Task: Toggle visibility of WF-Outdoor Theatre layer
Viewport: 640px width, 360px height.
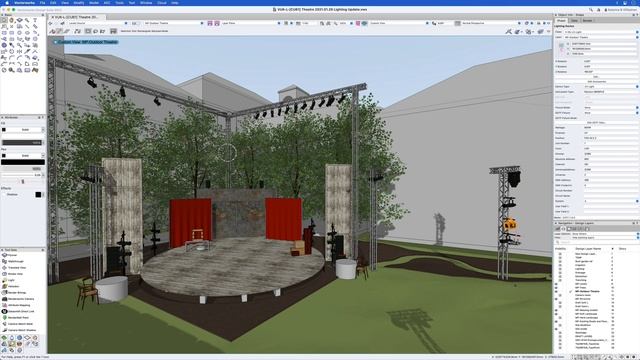Action: click(x=556, y=291)
